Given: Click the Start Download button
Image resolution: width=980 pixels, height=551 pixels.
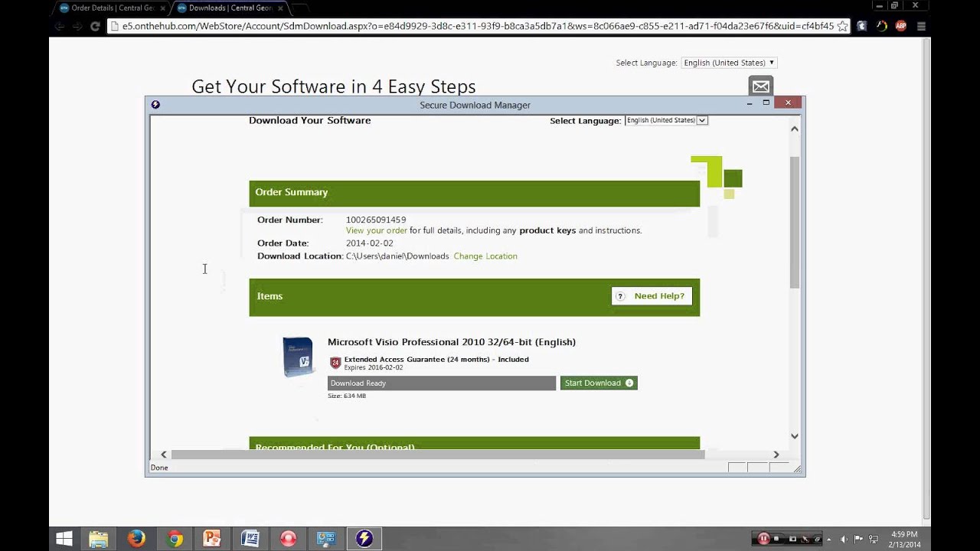Looking at the screenshot, I should tap(599, 383).
